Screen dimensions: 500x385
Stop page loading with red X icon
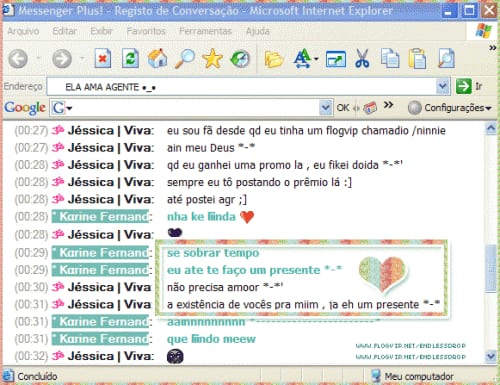(103, 59)
